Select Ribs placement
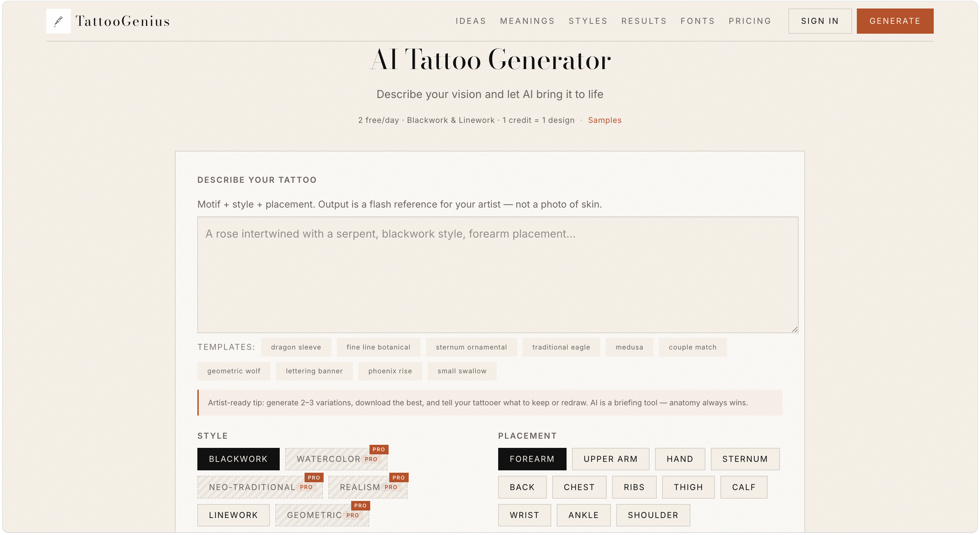The image size is (980, 535). pos(634,487)
